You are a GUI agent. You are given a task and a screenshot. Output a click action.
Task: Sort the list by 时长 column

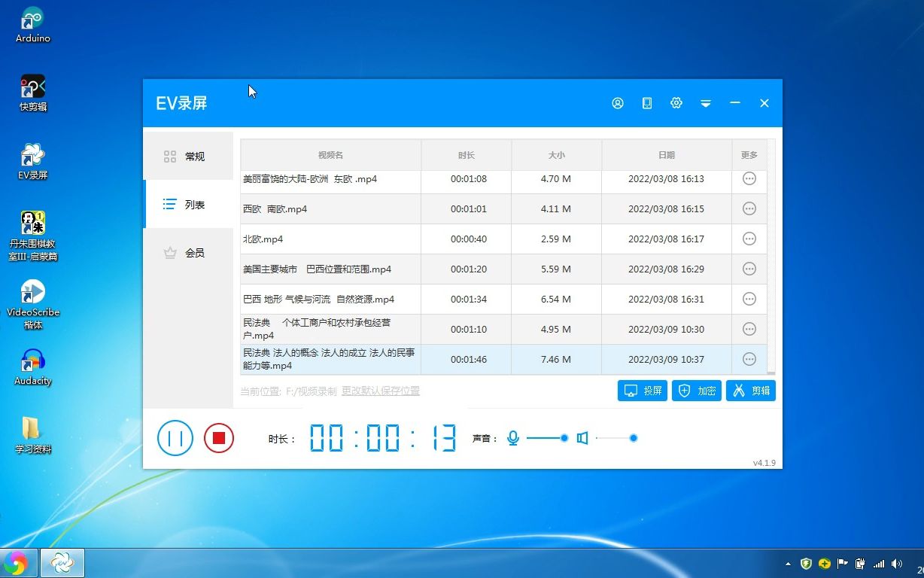466,155
